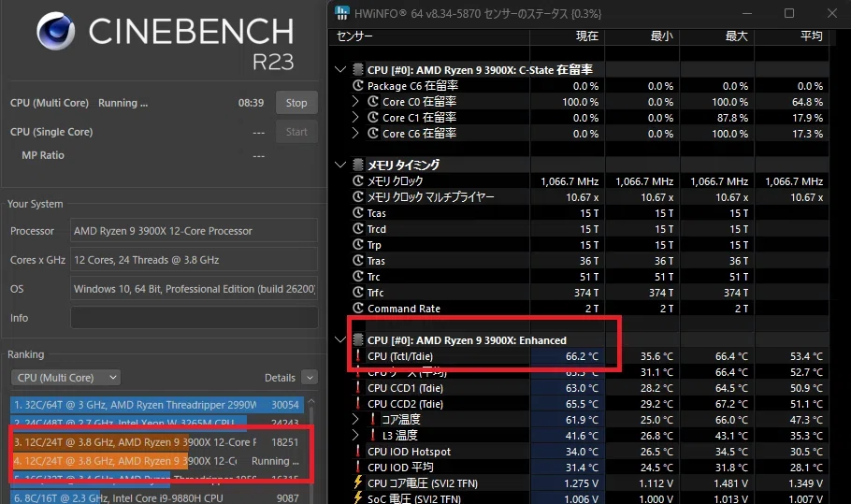Image resolution: width=851 pixels, height=504 pixels.
Task: Click CPU コア電圧 current value 1.275 V
Action: click(582, 482)
